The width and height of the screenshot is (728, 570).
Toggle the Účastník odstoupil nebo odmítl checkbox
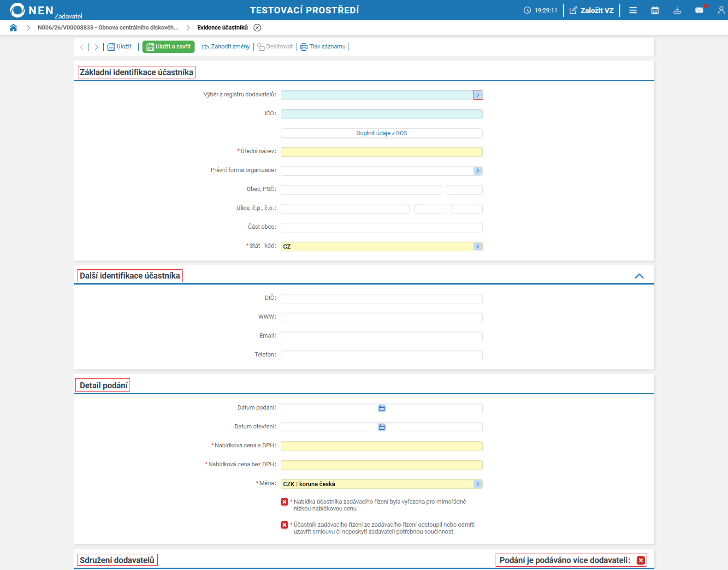pyautogui.click(x=284, y=525)
